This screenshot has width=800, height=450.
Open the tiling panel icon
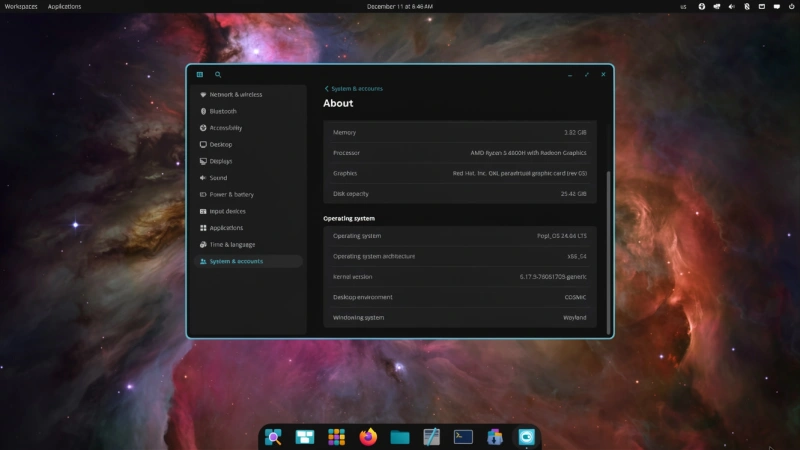[762, 7]
